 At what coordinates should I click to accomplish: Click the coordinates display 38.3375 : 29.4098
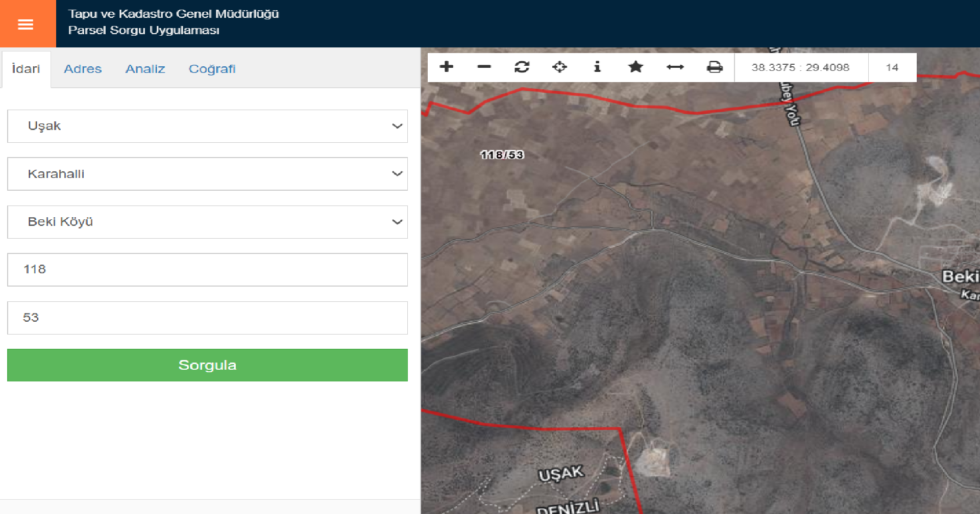(800, 67)
